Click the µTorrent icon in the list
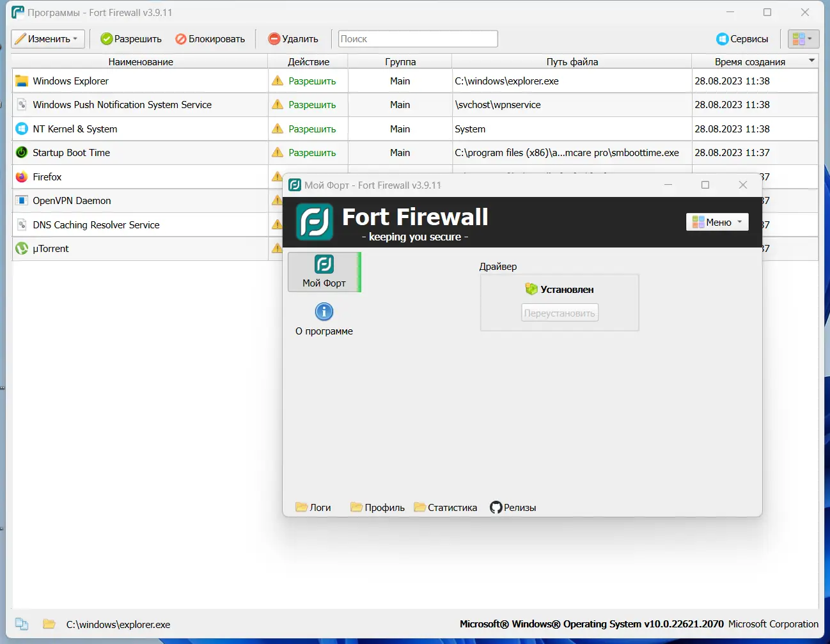The height and width of the screenshot is (644, 830). (x=22, y=248)
